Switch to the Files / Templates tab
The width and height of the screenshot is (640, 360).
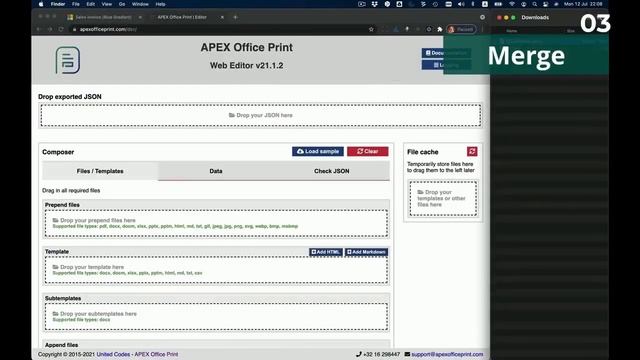[x=100, y=171]
